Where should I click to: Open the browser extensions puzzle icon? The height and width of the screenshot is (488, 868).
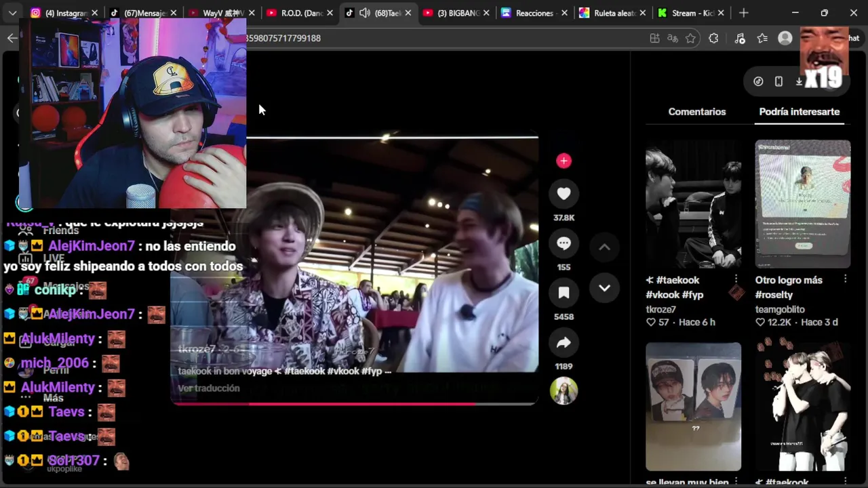click(x=713, y=39)
